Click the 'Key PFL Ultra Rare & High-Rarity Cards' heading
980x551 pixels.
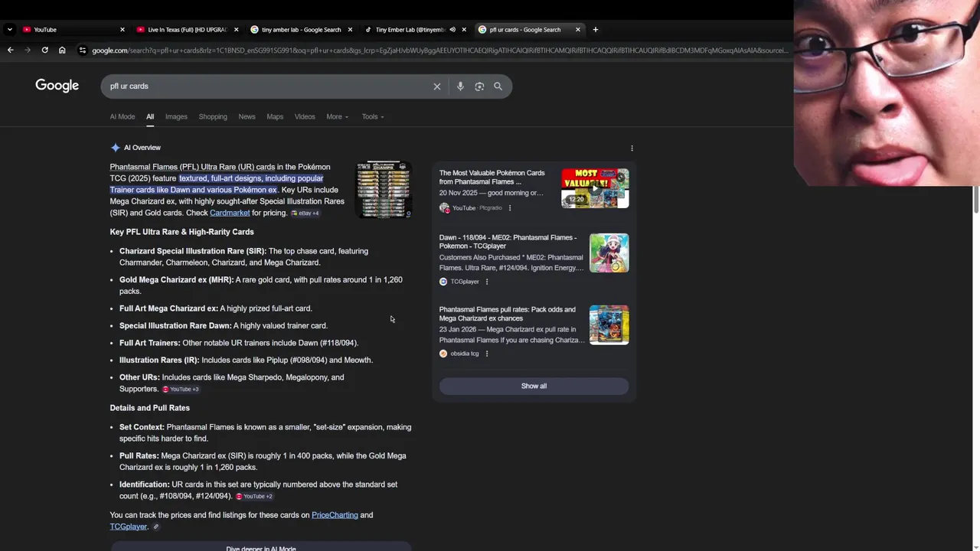click(x=181, y=232)
